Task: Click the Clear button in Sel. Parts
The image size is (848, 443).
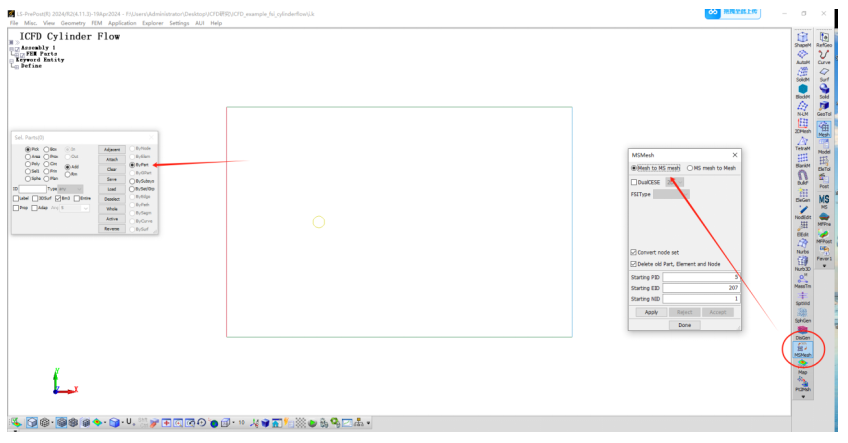Action: pos(112,169)
